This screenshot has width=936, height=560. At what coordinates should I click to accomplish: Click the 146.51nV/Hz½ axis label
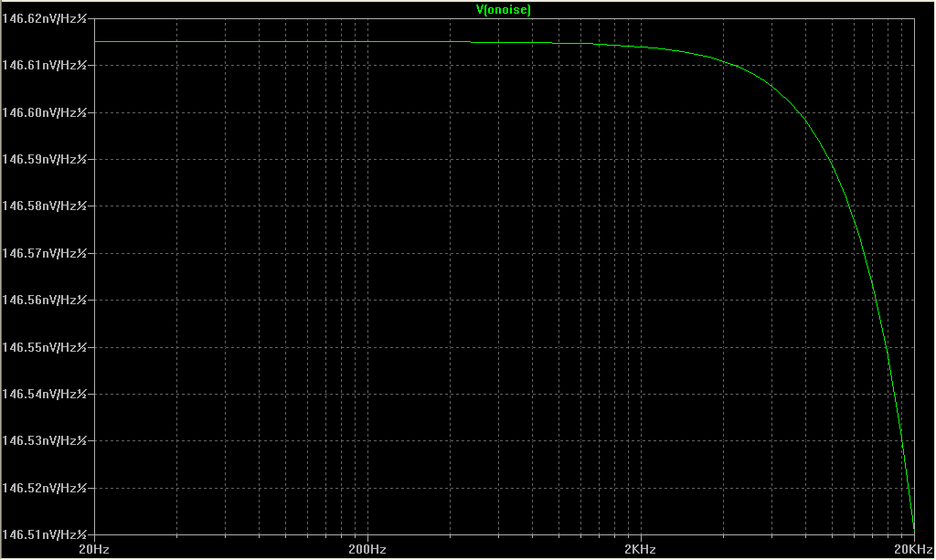(45, 534)
